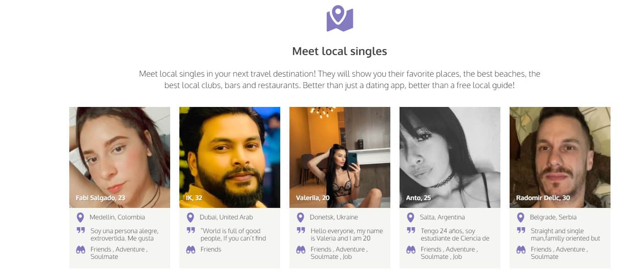Click binoculars icon in IK's card
This screenshot has width=644, height=274.
pyautogui.click(x=191, y=250)
